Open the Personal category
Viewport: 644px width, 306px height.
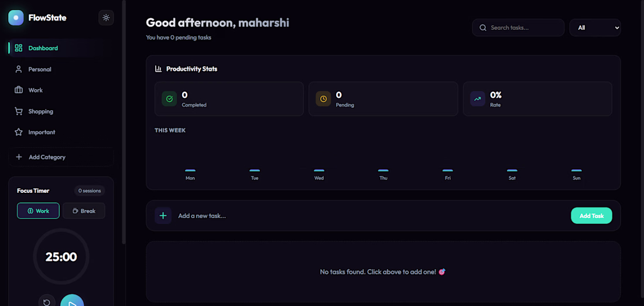point(39,69)
